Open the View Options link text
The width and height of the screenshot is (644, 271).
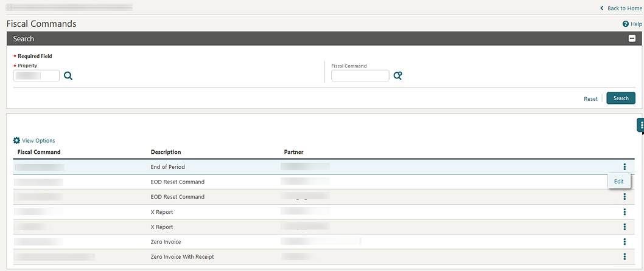[x=38, y=140]
